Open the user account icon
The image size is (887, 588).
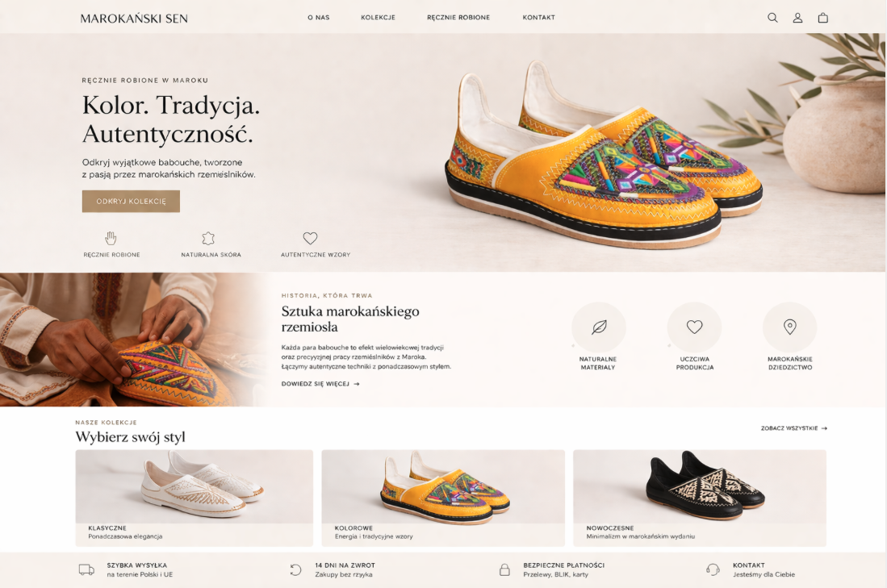pyautogui.click(x=797, y=18)
